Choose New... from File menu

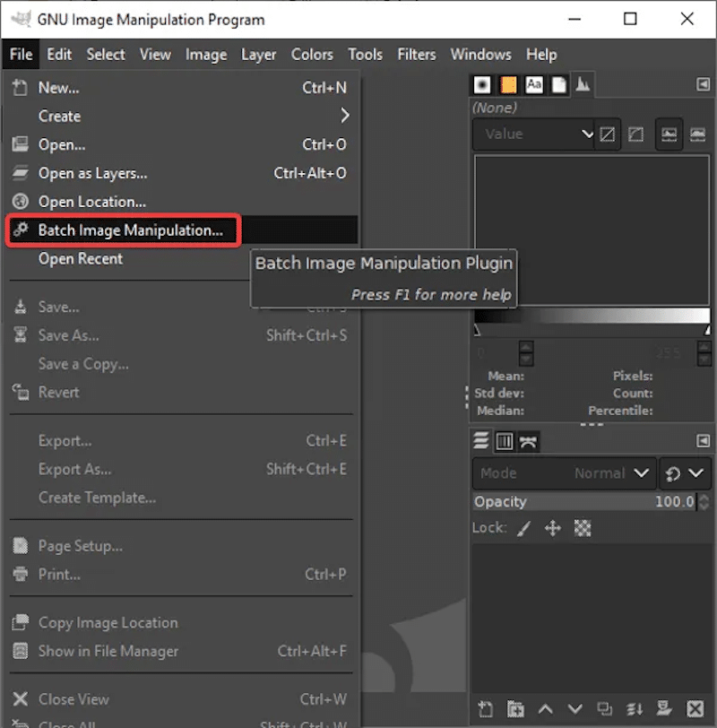point(181,88)
